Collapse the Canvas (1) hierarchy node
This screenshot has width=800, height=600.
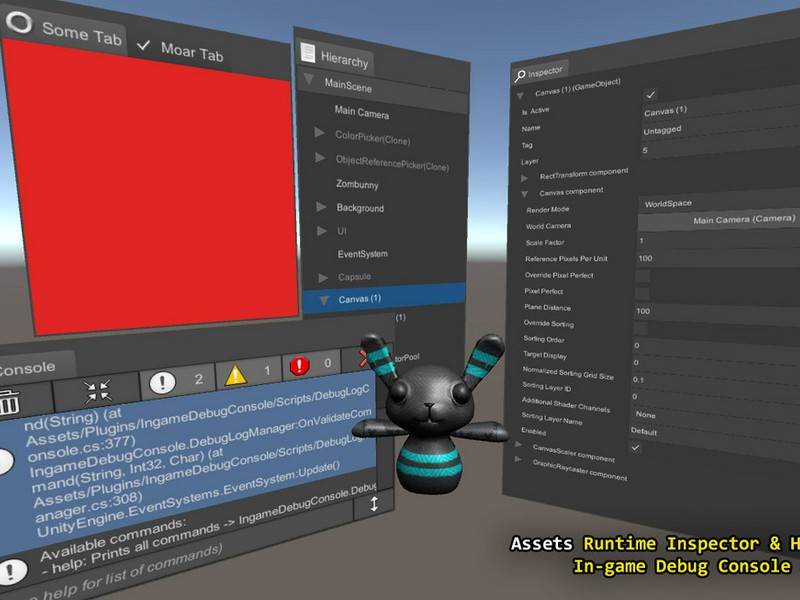pyautogui.click(x=324, y=301)
